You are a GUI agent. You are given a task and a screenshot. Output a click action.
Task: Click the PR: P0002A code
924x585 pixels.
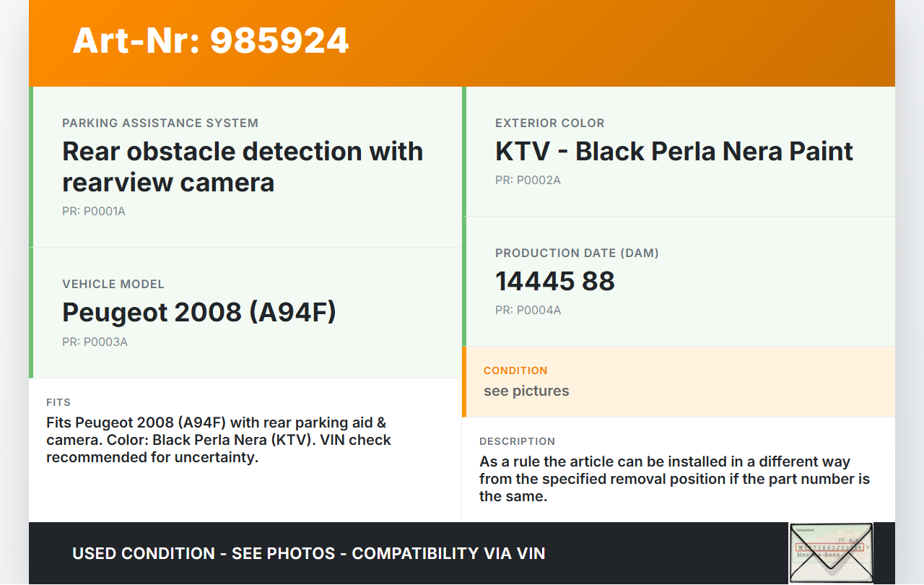pyautogui.click(x=528, y=181)
